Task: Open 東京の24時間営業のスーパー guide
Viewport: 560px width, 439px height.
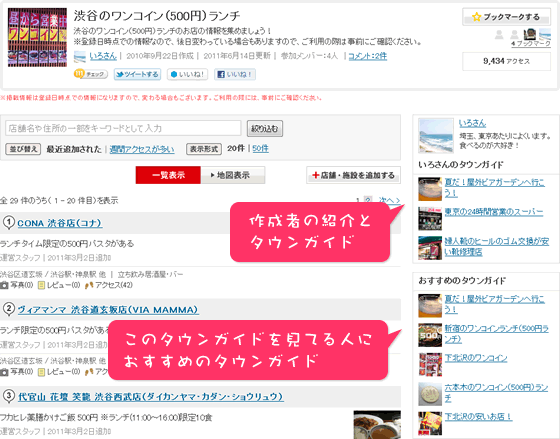Action: point(494,212)
